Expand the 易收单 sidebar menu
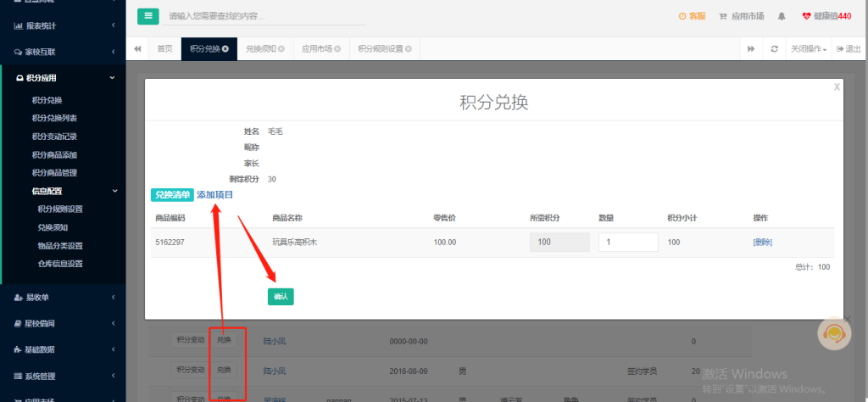The height and width of the screenshot is (402, 868). [63, 298]
